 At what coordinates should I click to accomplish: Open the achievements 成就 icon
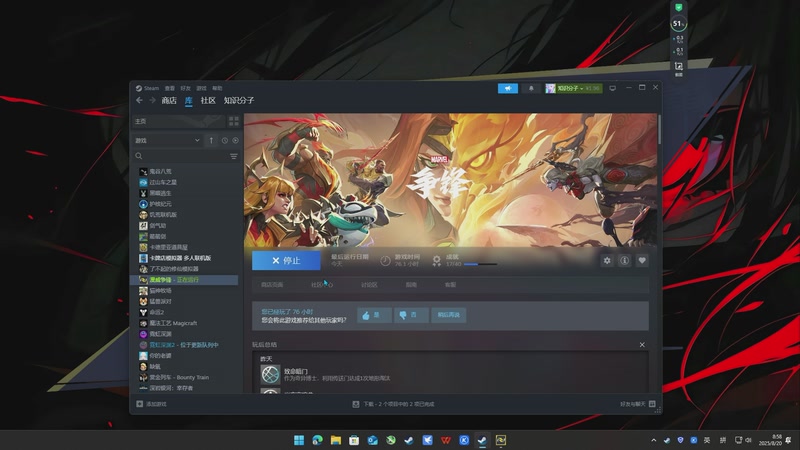click(x=437, y=261)
